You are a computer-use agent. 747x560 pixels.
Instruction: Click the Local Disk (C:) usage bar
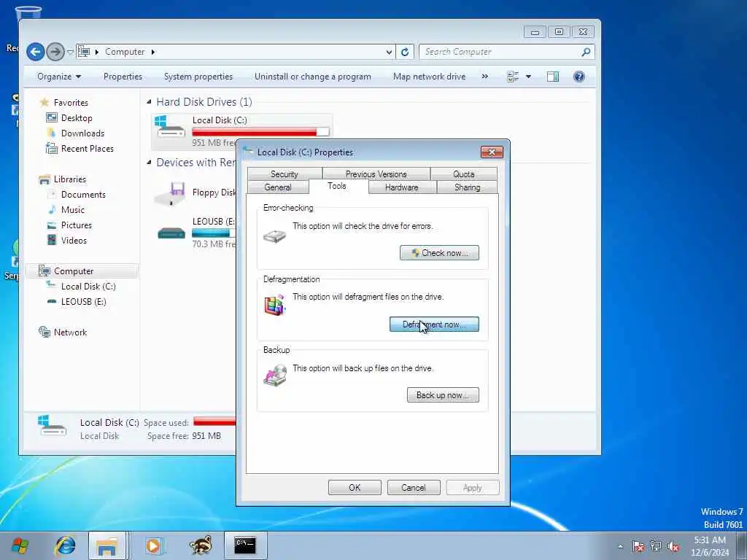[x=260, y=132]
